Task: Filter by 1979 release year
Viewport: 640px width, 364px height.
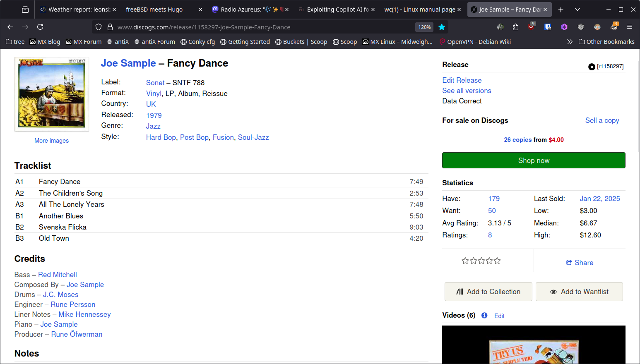Action: coord(154,115)
